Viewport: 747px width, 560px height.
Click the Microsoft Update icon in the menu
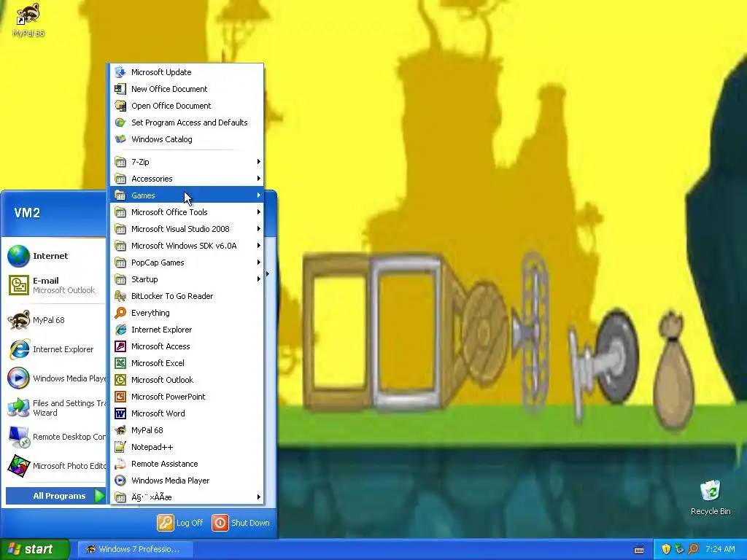click(120, 72)
